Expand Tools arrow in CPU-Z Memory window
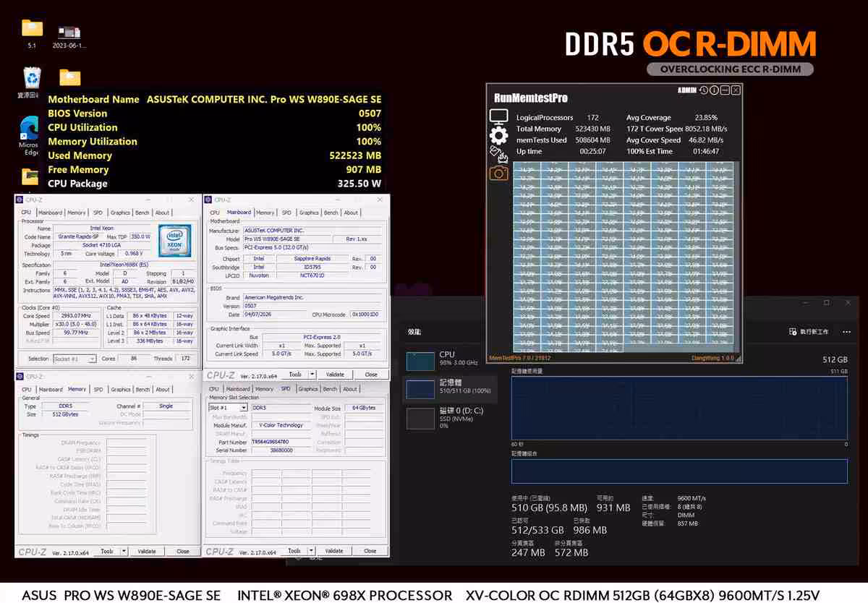 [x=124, y=551]
